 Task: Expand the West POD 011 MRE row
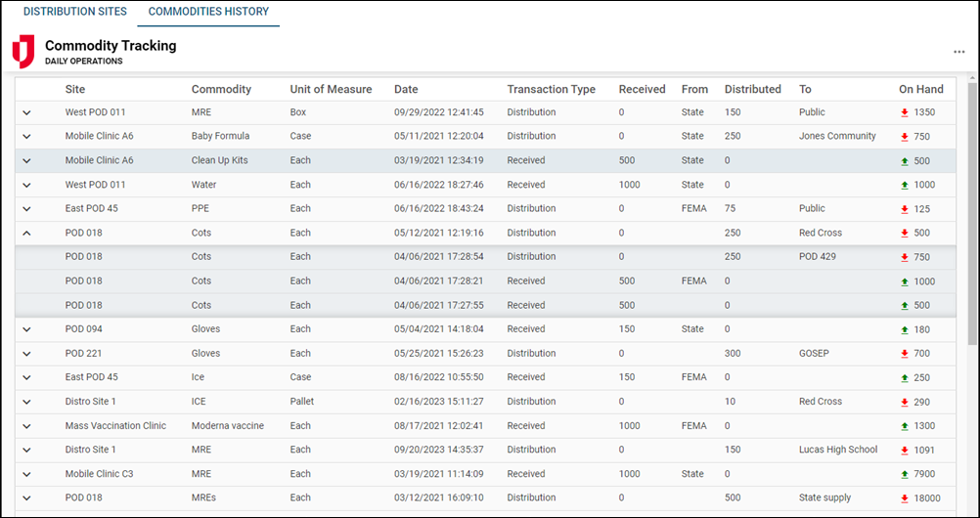point(26,112)
